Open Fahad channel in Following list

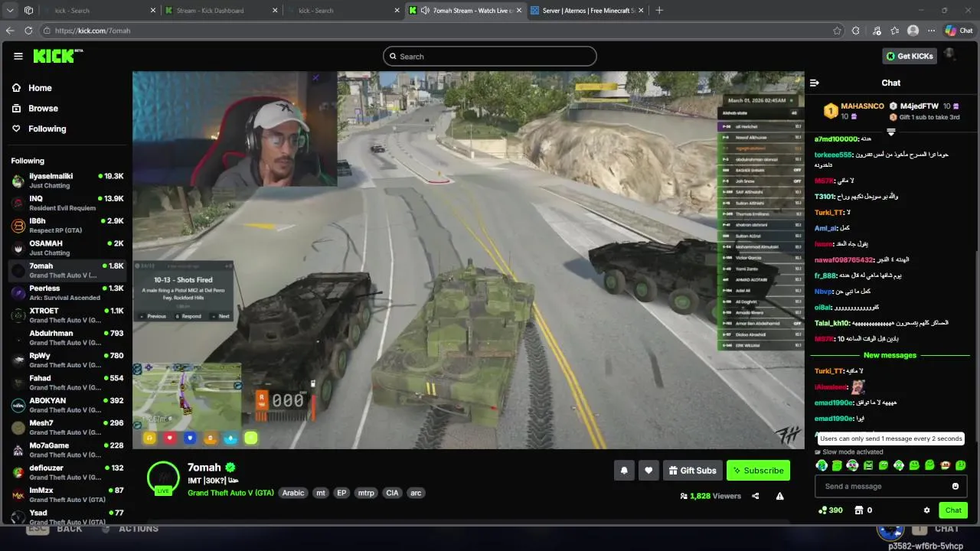click(x=67, y=383)
